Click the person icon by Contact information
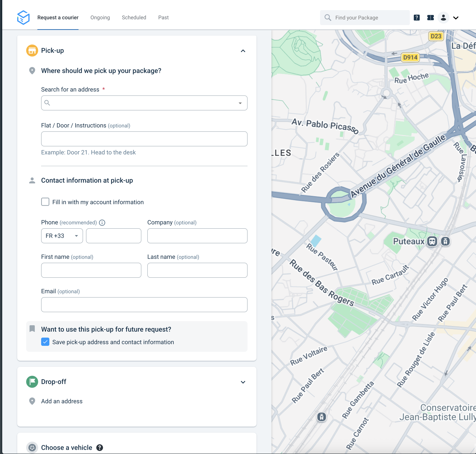 click(x=32, y=181)
